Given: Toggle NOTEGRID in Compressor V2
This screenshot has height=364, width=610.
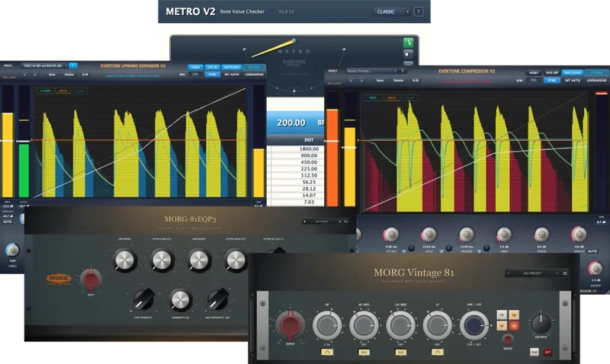Looking at the screenshot, I should point(573,72).
